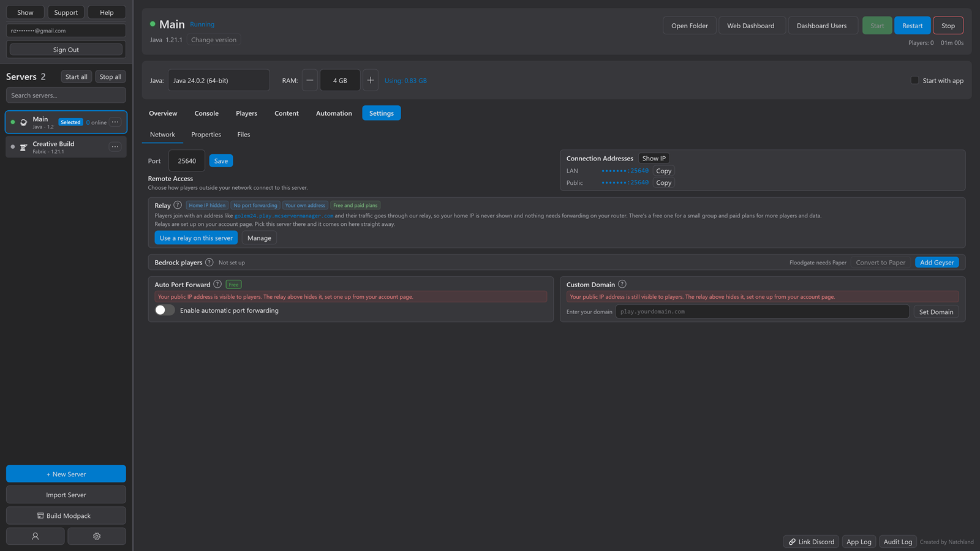Open Build Modpack
The height and width of the screenshot is (551, 980).
(x=66, y=515)
